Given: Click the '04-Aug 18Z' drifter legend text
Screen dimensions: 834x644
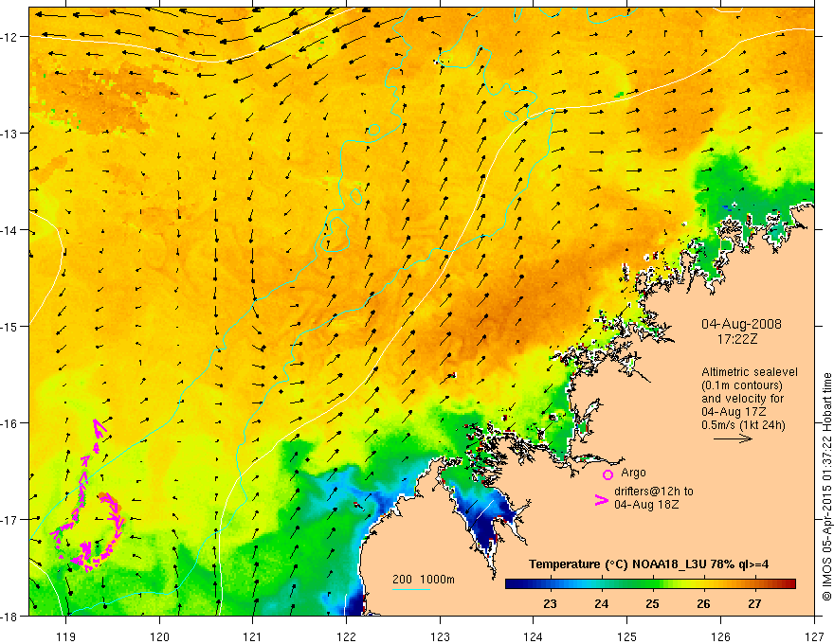Looking at the screenshot, I should pos(646,504).
